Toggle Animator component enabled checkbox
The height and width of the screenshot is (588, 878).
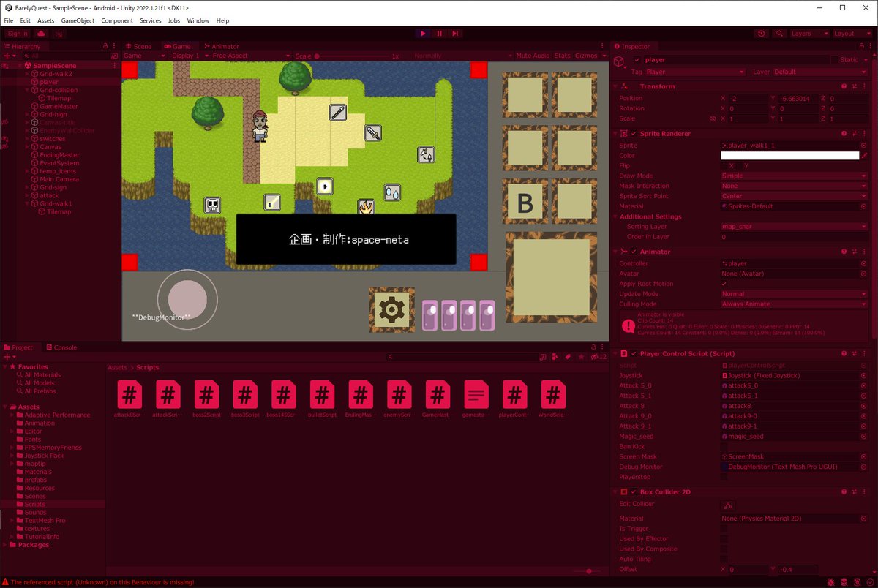(634, 252)
